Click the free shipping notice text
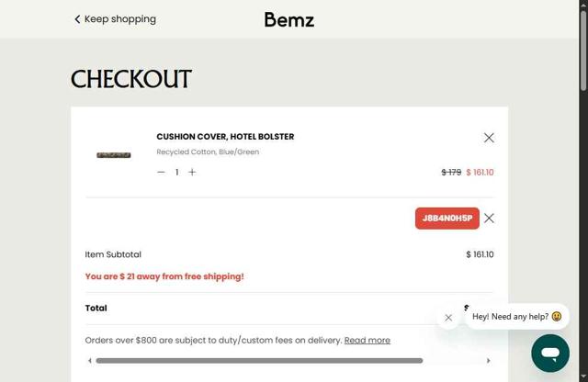588x382 pixels. [x=164, y=276]
